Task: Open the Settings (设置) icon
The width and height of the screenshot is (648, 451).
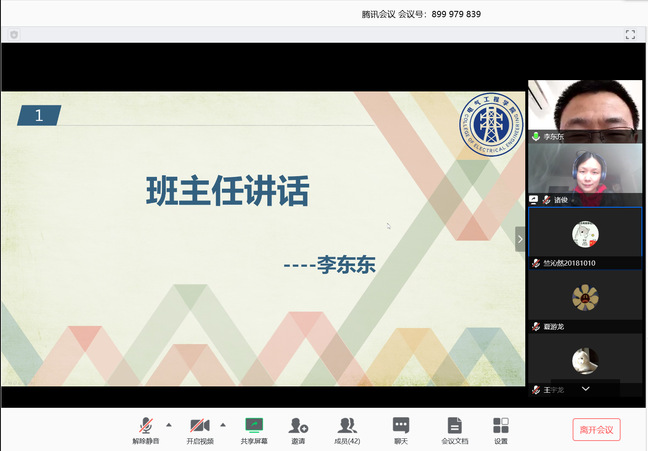Action: [501, 427]
